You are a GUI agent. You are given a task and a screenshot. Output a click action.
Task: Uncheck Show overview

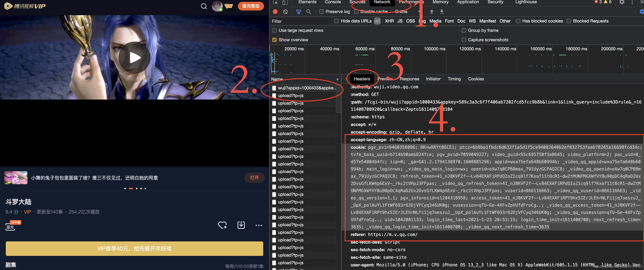click(274, 40)
